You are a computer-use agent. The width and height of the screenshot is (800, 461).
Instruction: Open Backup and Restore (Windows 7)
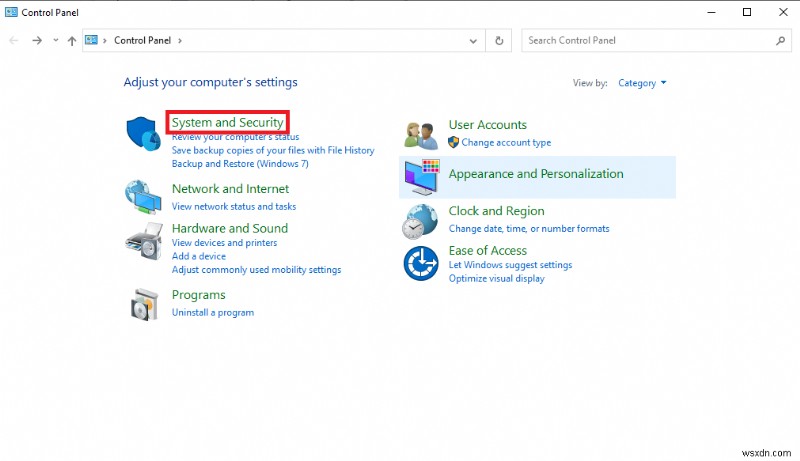(x=240, y=163)
